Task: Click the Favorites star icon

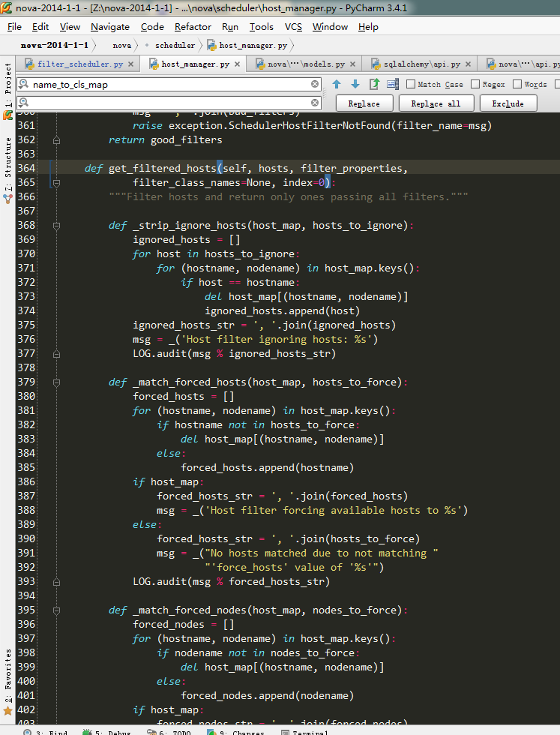Action: (x=7, y=711)
